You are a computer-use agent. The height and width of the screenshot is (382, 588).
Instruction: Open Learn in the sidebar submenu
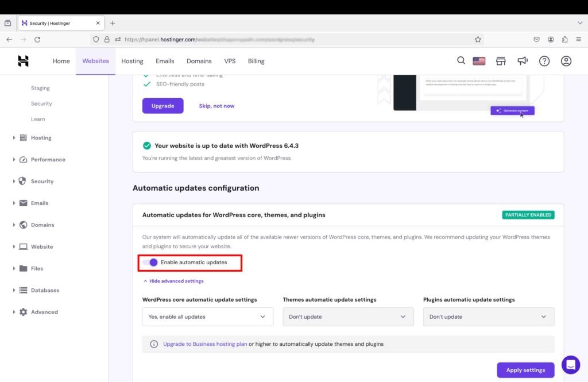tap(38, 119)
